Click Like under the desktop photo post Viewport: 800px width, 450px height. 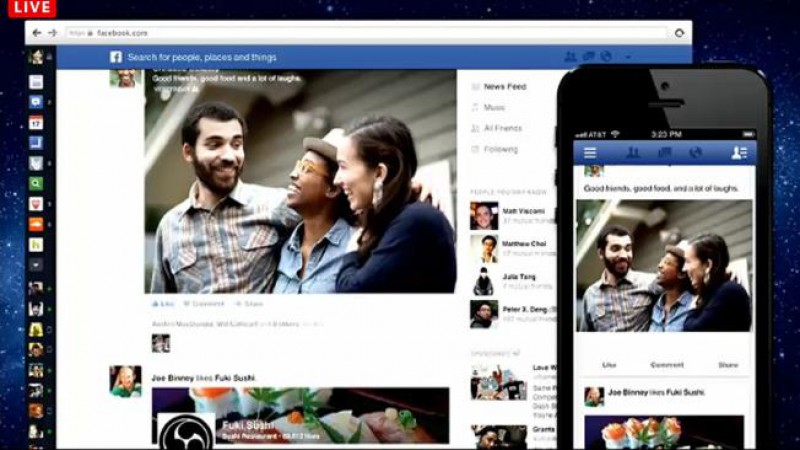(x=163, y=303)
